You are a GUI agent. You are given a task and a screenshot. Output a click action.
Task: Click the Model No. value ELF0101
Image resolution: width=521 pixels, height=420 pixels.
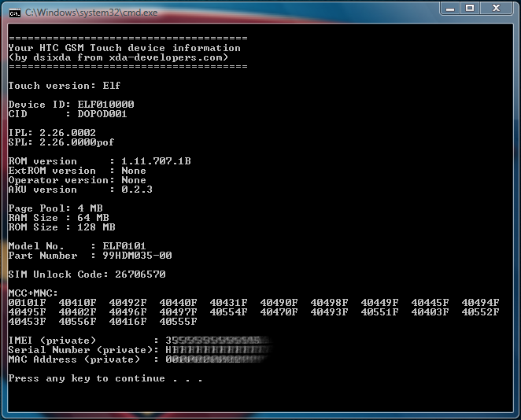pos(124,246)
